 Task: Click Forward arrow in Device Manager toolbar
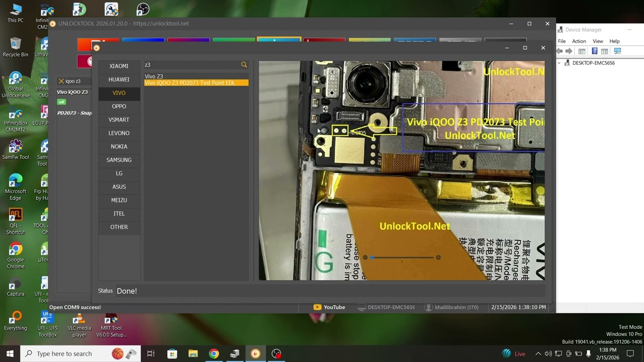click(x=569, y=51)
